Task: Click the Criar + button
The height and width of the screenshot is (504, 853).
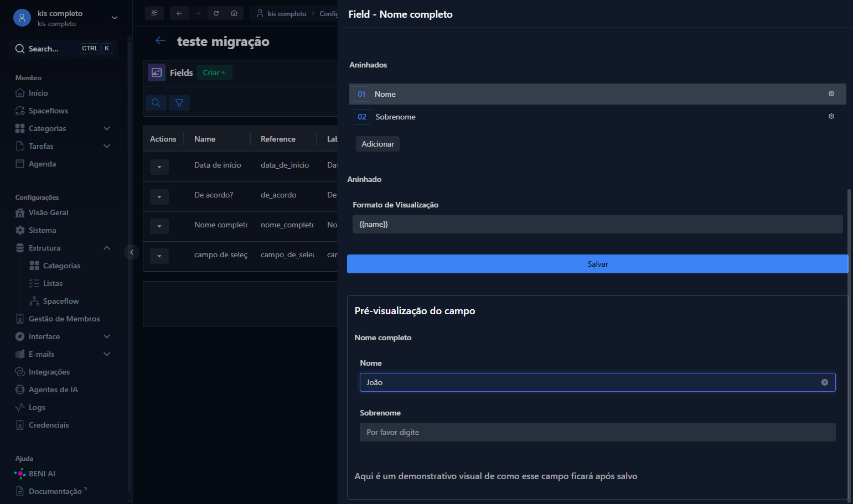Action: tap(214, 72)
